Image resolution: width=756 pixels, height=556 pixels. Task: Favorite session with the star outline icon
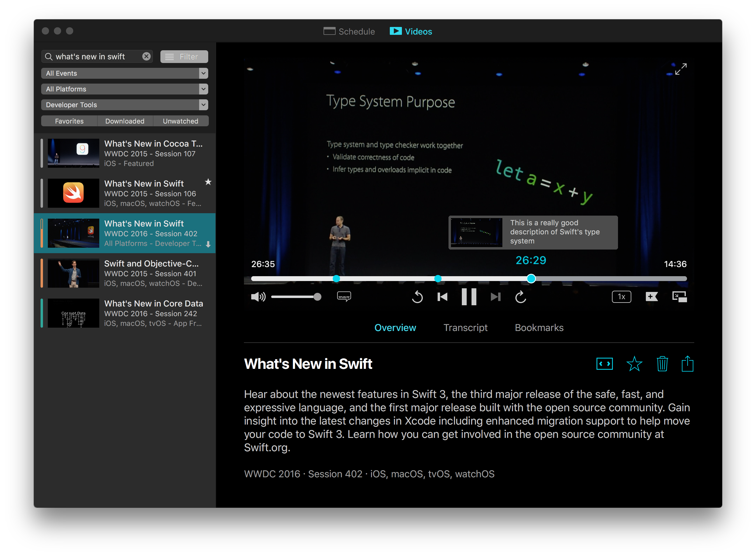click(634, 364)
